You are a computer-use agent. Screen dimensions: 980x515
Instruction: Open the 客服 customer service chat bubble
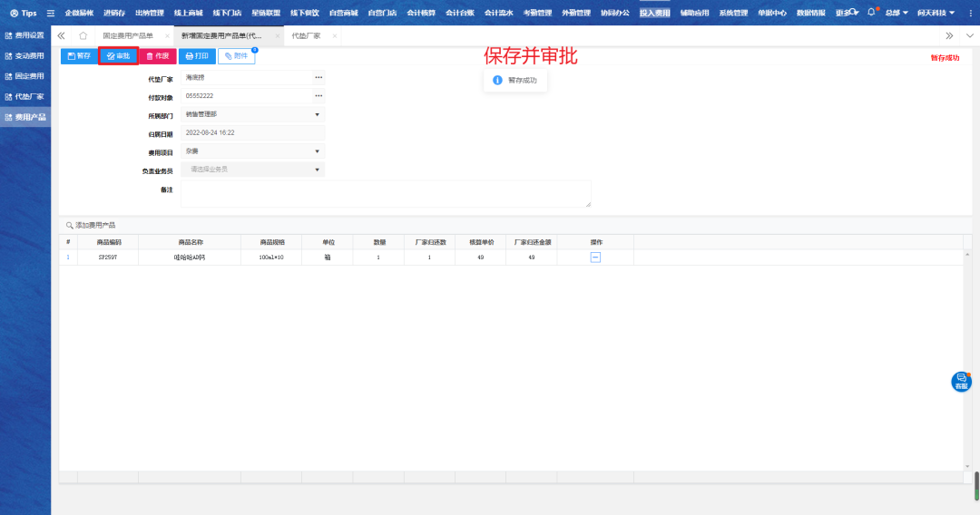[x=961, y=382]
